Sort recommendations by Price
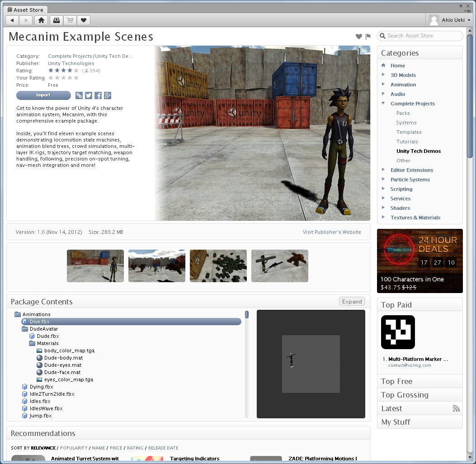The image size is (476, 464). pos(116,448)
